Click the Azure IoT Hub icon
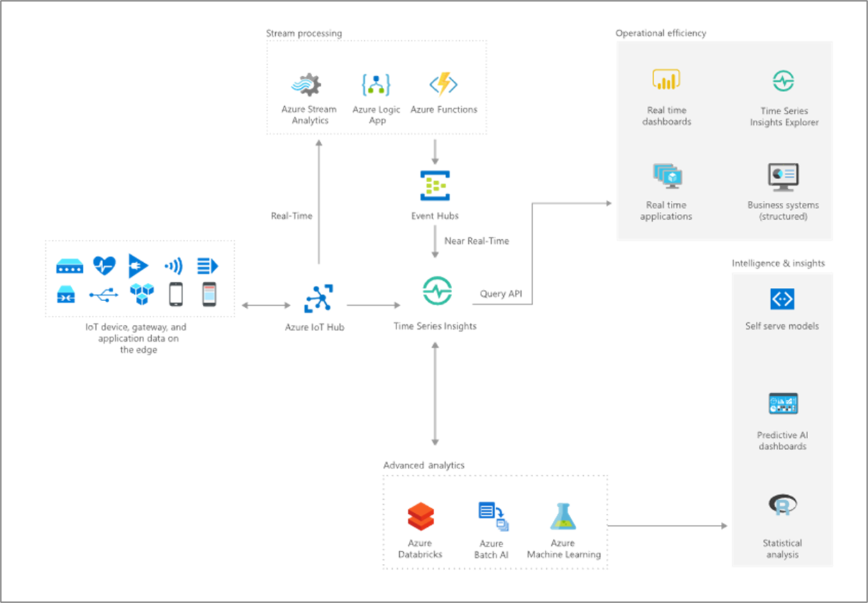The width and height of the screenshot is (868, 603). pos(319,298)
